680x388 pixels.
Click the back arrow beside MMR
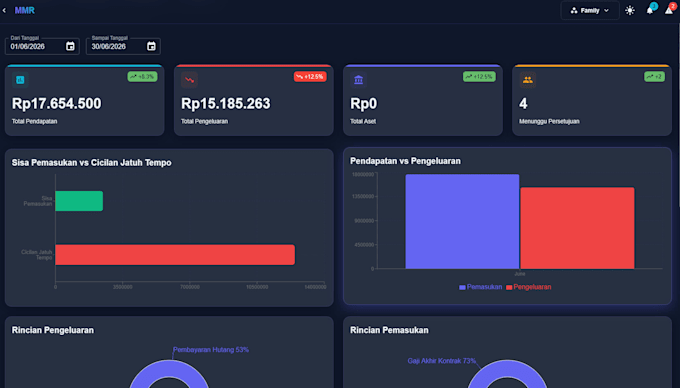(x=4, y=10)
